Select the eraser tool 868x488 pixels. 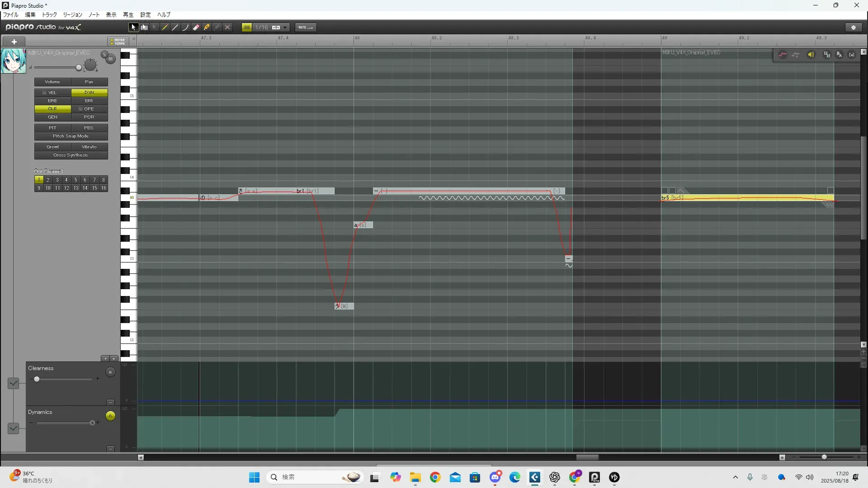(196, 28)
